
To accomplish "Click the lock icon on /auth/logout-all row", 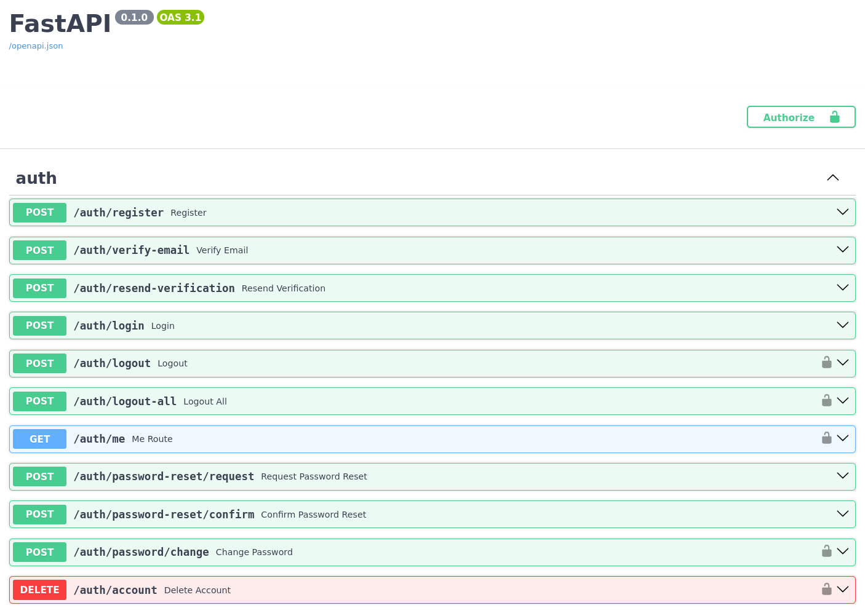I will tap(827, 400).
